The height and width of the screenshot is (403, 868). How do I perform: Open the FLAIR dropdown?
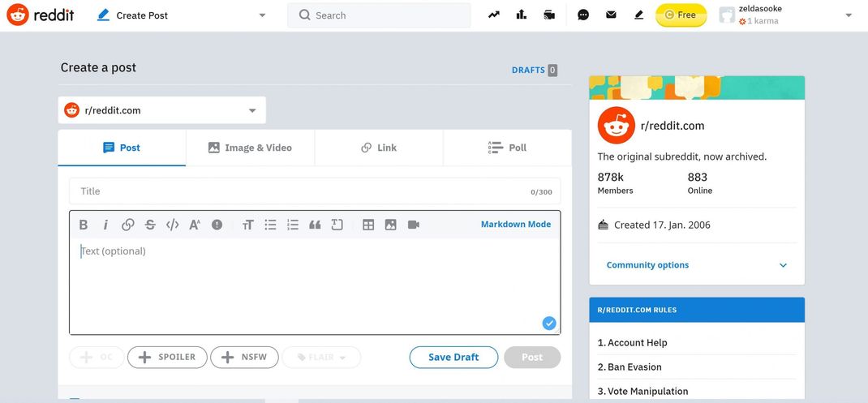click(321, 358)
